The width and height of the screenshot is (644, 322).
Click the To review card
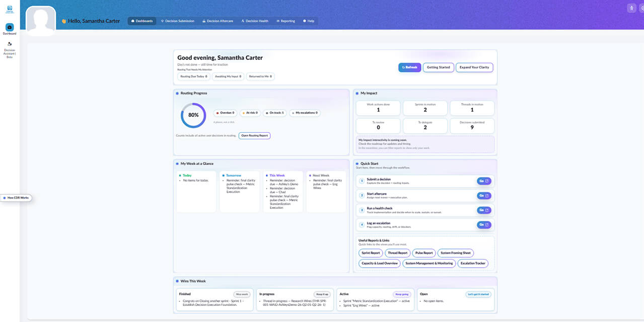378,126
